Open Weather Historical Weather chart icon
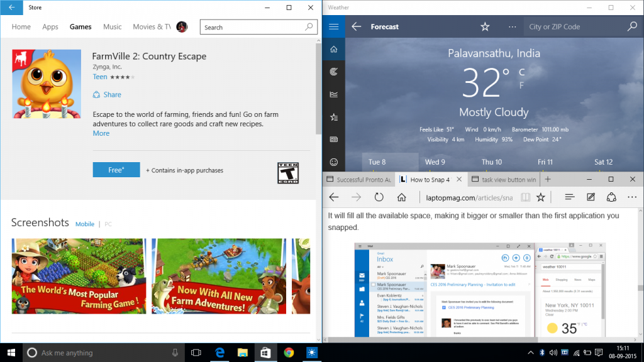The width and height of the screenshot is (644, 362). click(x=333, y=94)
